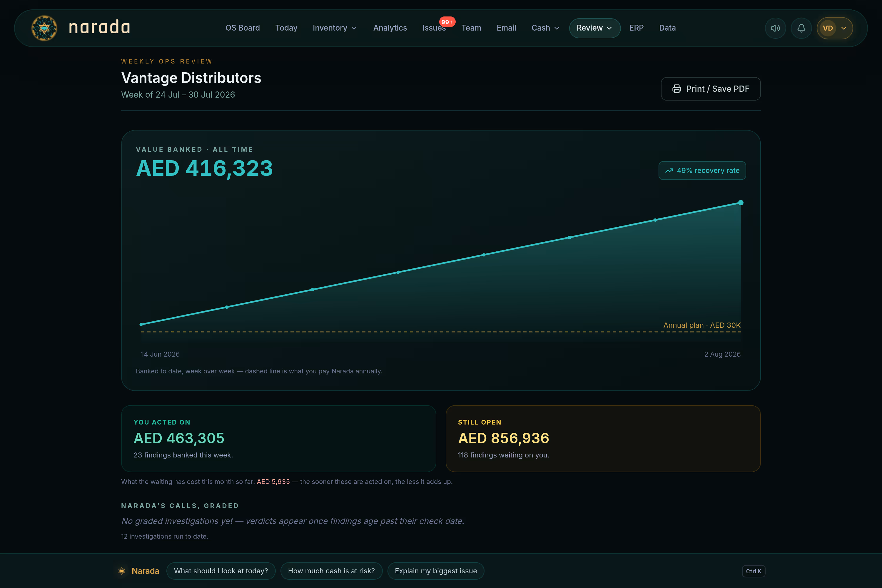882x588 pixels.
Task: Open the notifications bell
Action: pyautogui.click(x=801, y=28)
